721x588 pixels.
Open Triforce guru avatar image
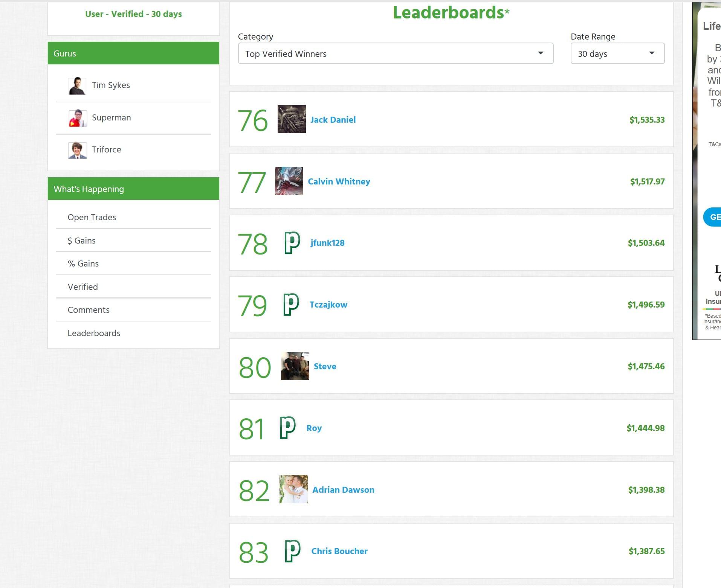(x=78, y=150)
